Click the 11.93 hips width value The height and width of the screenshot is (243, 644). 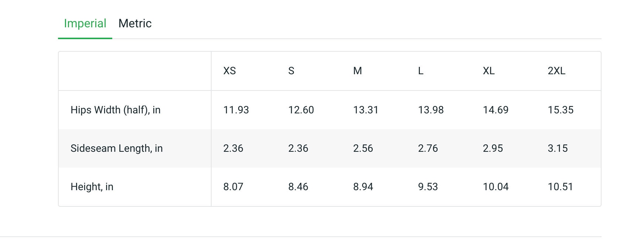click(x=236, y=110)
